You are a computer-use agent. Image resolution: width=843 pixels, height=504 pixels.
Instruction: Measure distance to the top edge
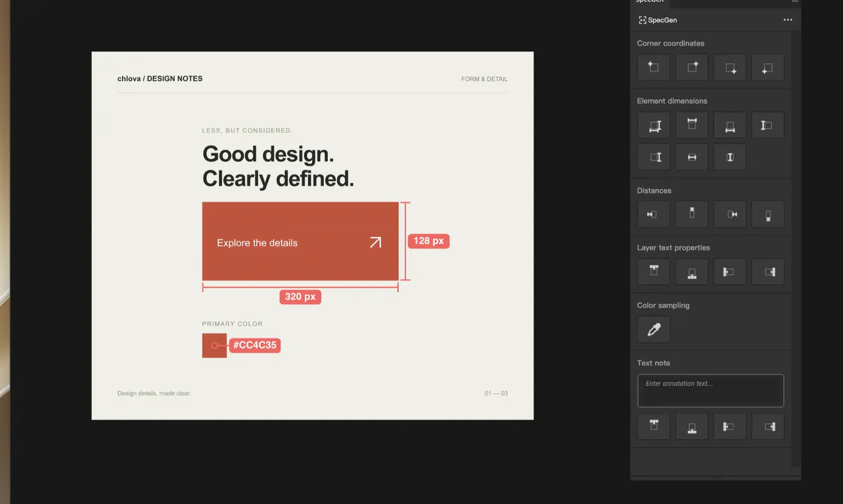tap(692, 214)
